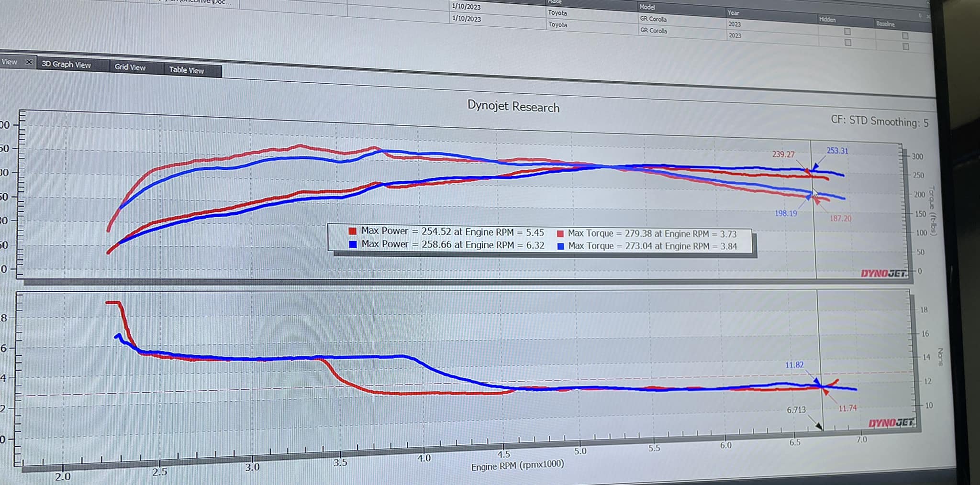Click the blue 253.31 power marker arrow
This screenshot has height=485, width=980.
click(x=815, y=166)
